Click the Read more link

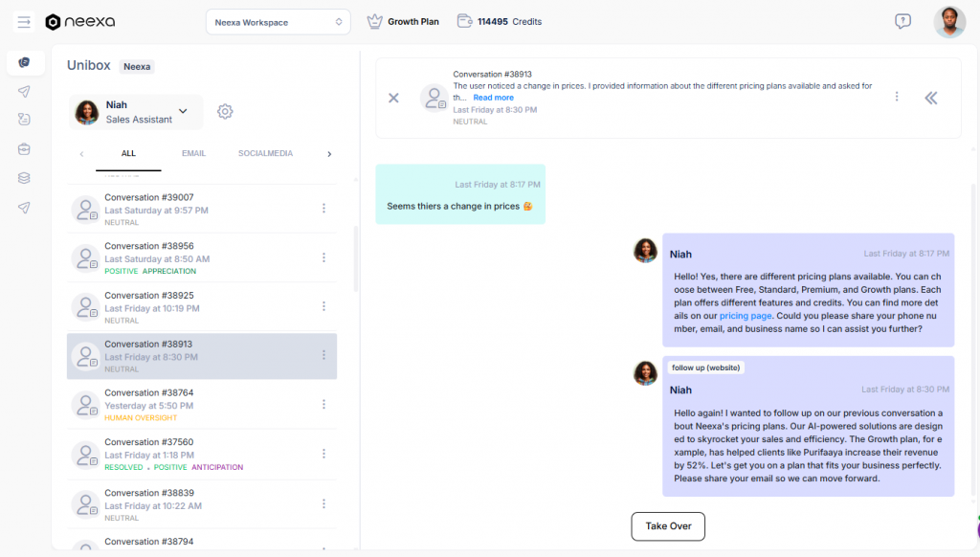coord(493,98)
